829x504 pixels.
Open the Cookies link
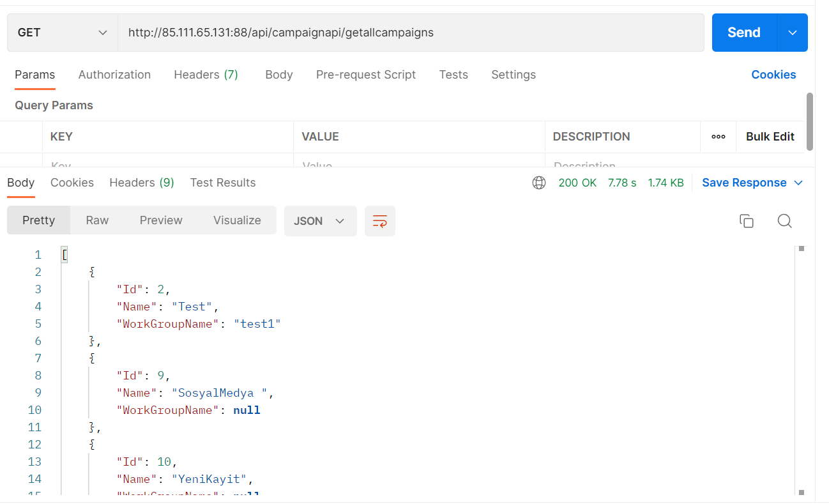tap(773, 75)
